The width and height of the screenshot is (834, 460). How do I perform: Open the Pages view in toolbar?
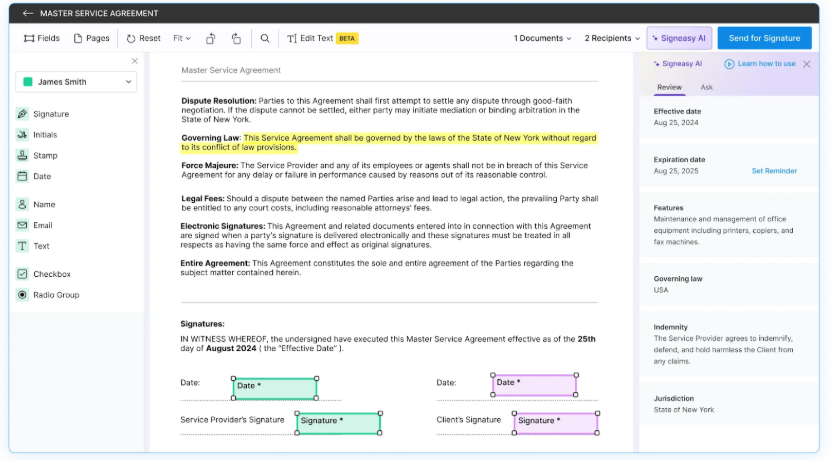point(90,39)
